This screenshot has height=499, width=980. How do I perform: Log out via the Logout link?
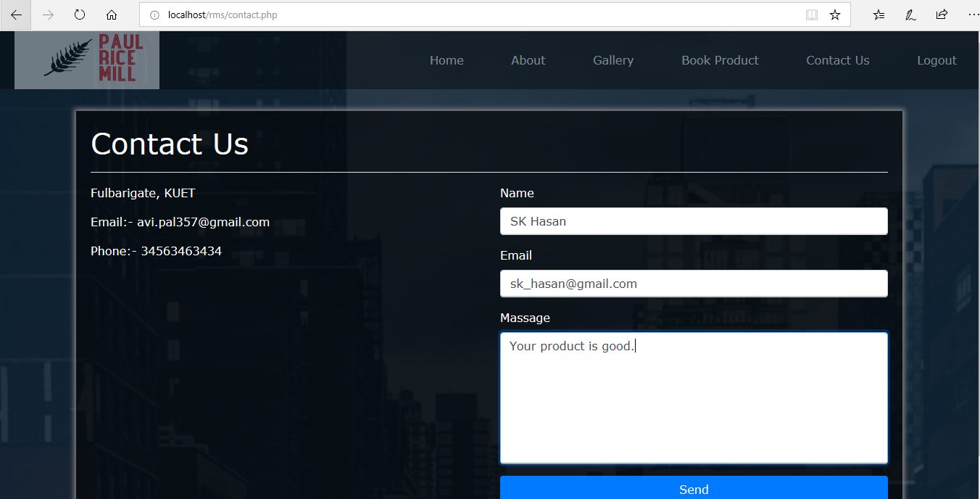click(x=937, y=60)
